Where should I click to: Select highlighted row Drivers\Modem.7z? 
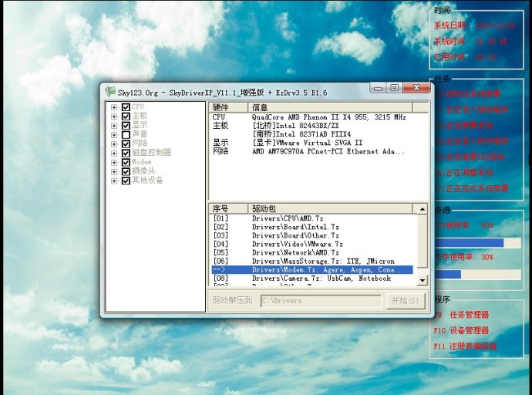(x=312, y=270)
